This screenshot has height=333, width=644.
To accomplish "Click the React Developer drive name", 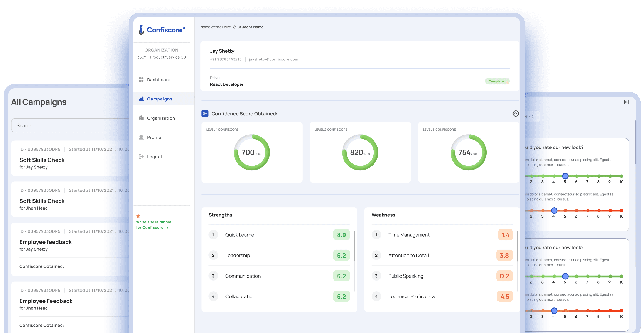I will 227,84.
